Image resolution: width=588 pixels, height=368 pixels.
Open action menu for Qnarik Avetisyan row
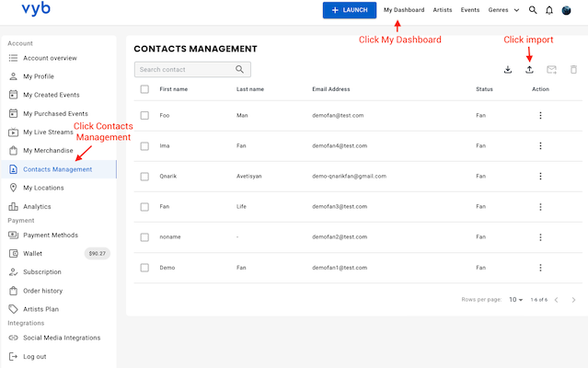pyautogui.click(x=540, y=176)
